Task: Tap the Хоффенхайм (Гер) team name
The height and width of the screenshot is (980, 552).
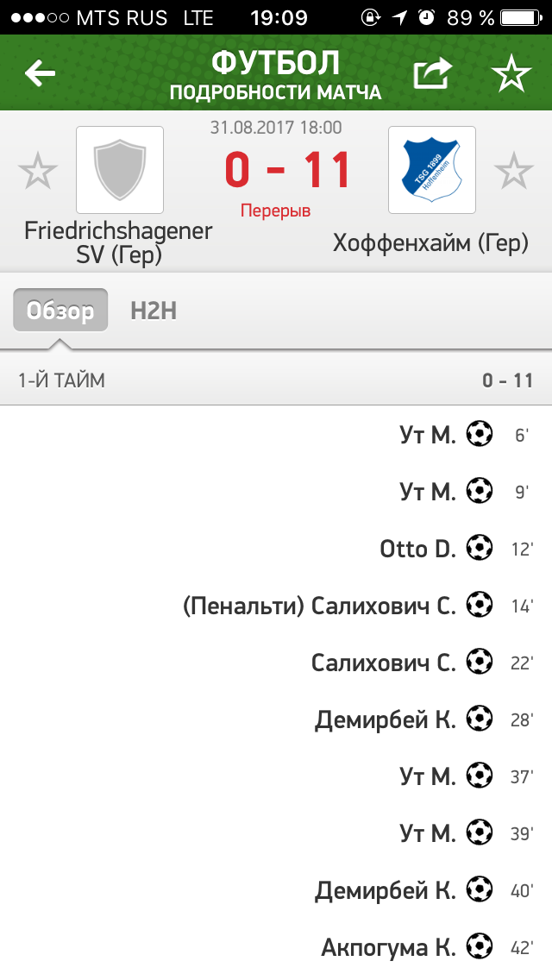Action: (x=430, y=243)
